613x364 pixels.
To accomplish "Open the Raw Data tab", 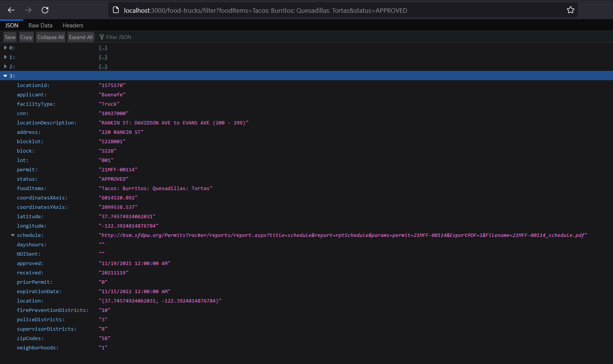I will coord(40,25).
